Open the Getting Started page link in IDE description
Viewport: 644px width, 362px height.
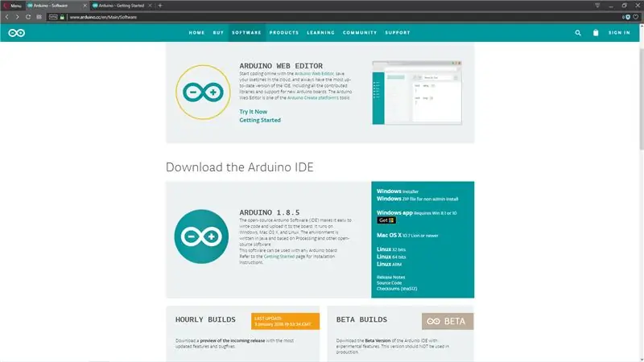pos(279,257)
